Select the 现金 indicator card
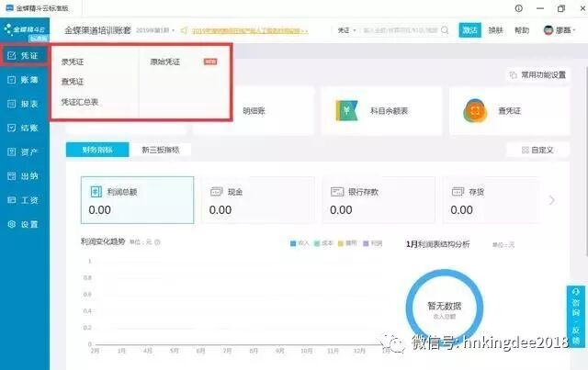The image size is (588, 370). pos(258,200)
